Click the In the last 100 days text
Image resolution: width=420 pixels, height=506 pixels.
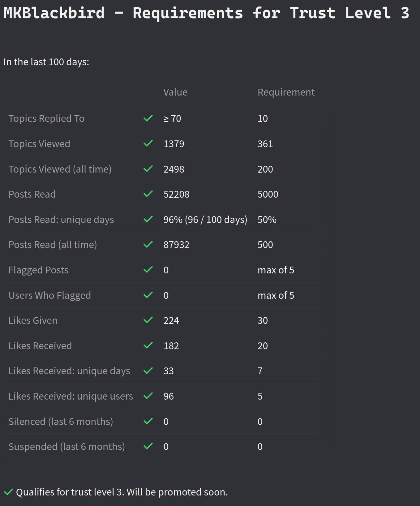pos(46,62)
